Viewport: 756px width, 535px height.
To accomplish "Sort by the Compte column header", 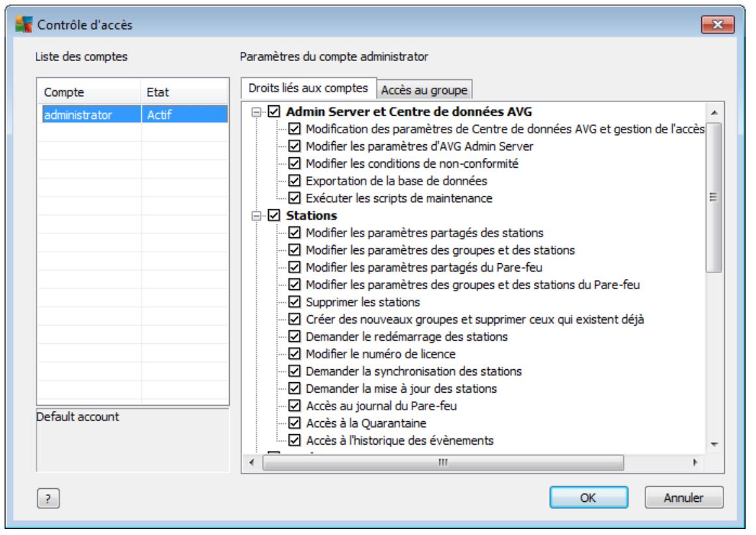I will tap(89, 92).
